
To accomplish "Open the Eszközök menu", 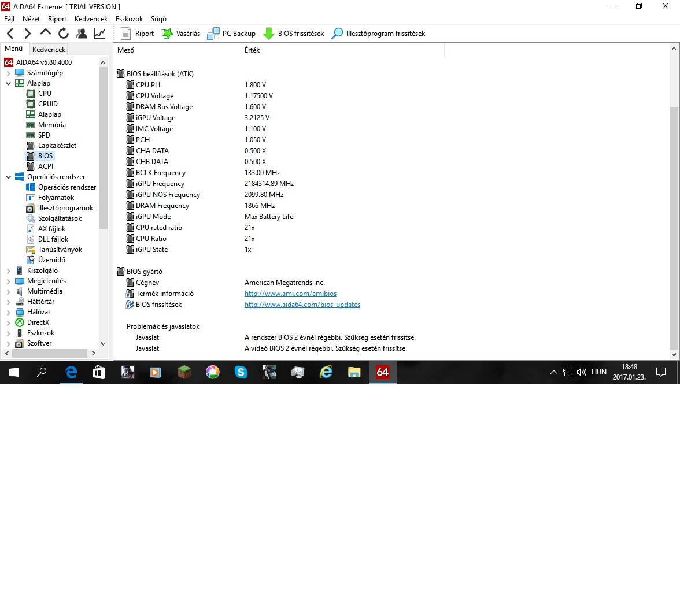I will (x=130, y=19).
